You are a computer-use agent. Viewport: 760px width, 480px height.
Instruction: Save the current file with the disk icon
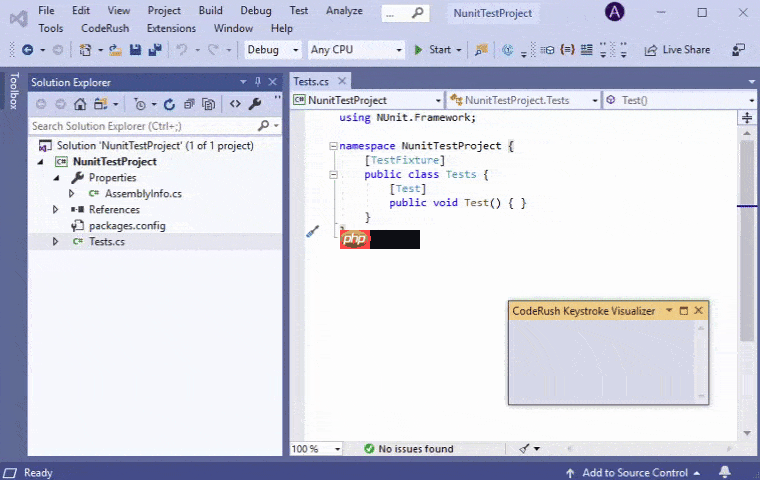[135, 49]
